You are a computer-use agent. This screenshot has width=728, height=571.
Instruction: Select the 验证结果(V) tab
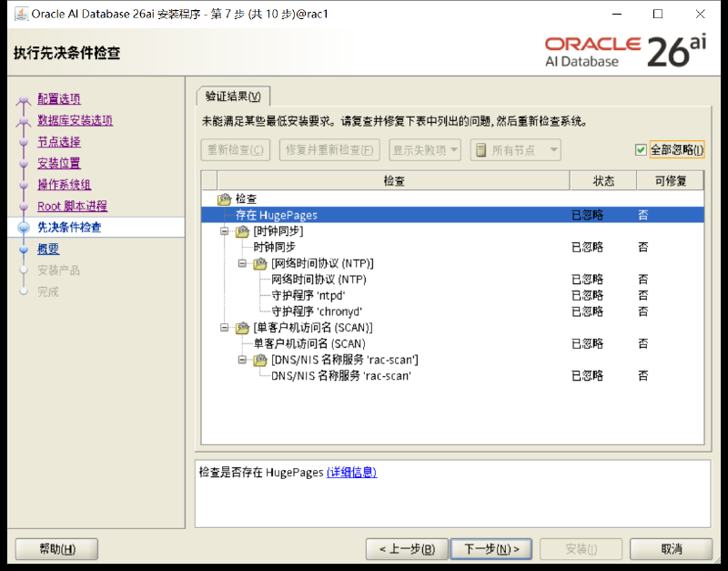click(x=233, y=97)
